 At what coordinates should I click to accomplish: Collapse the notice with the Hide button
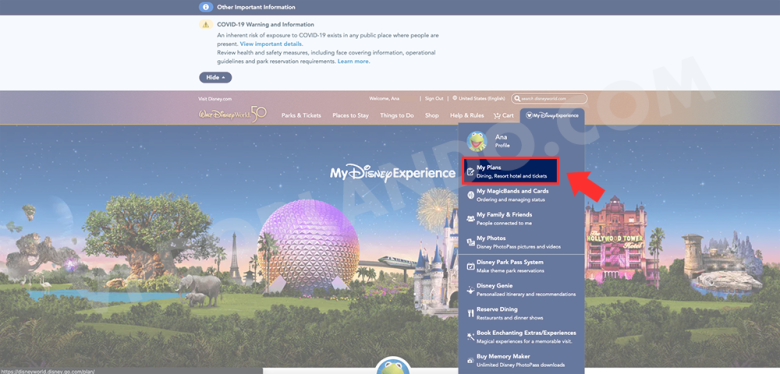(215, 78)
